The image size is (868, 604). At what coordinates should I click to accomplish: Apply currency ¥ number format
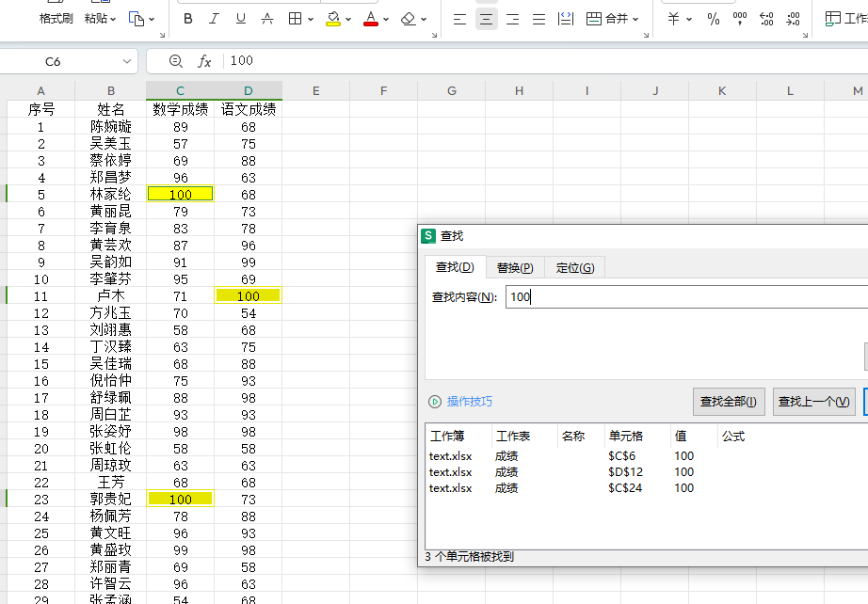[x=673, y=19]
